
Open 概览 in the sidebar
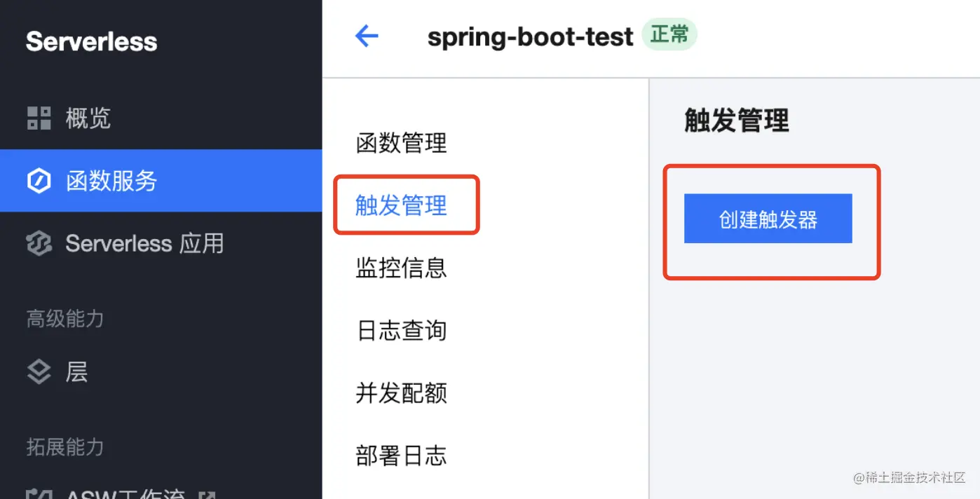coord(88,118)
